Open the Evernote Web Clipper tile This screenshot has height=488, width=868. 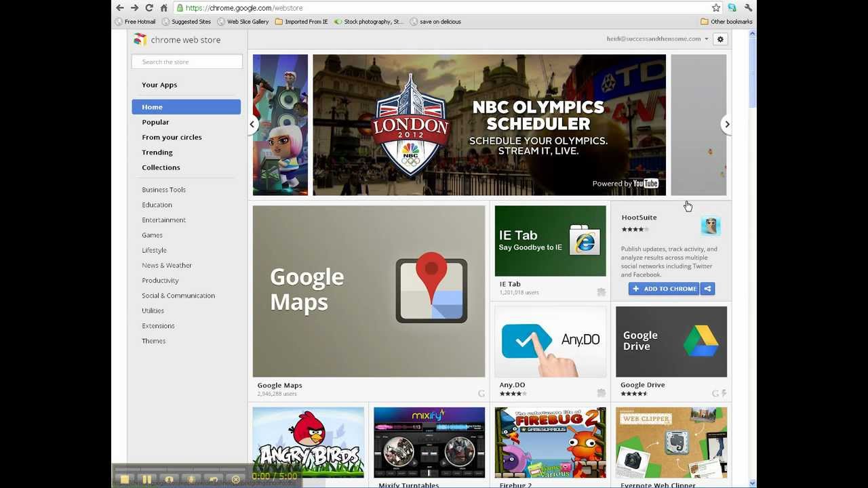click(x=671, y=443)
